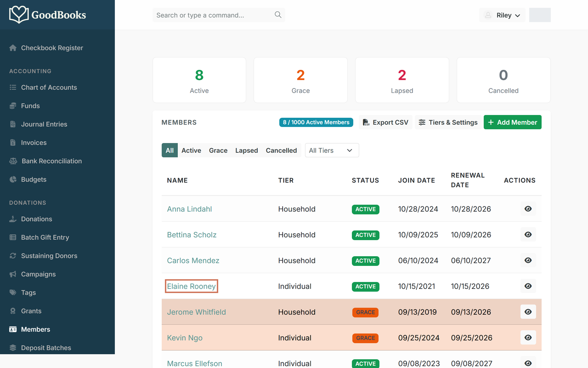Viewport: 588px width, 368px height.
Task: View Elaine Rooney's record via eye icon
Action: point(528,286)
